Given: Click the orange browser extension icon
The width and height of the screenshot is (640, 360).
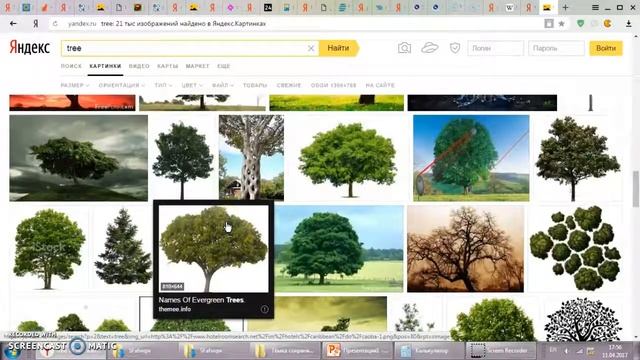Looking at the screenshot, I should click(x=608, y=24).
